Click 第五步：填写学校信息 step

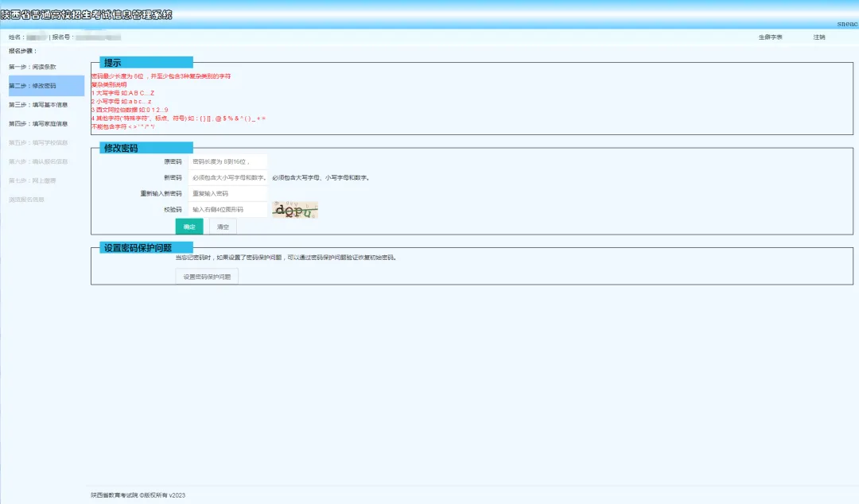38,143
